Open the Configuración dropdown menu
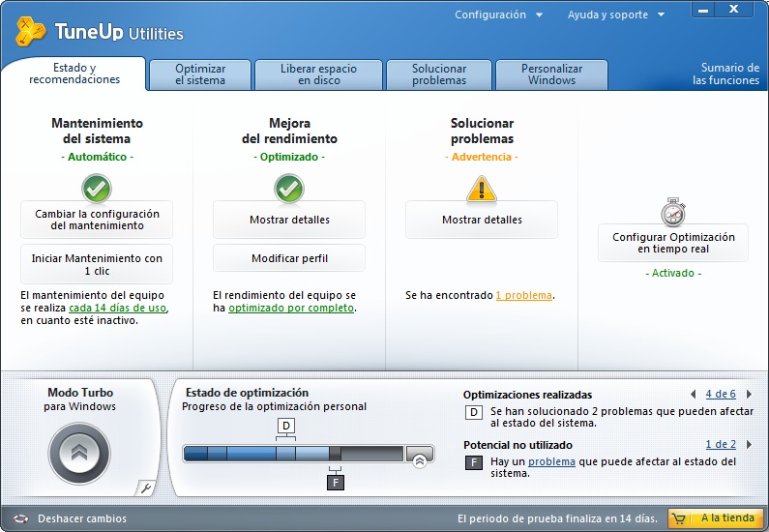The width and height of the screenshot is (769, 532). point(498,15)
